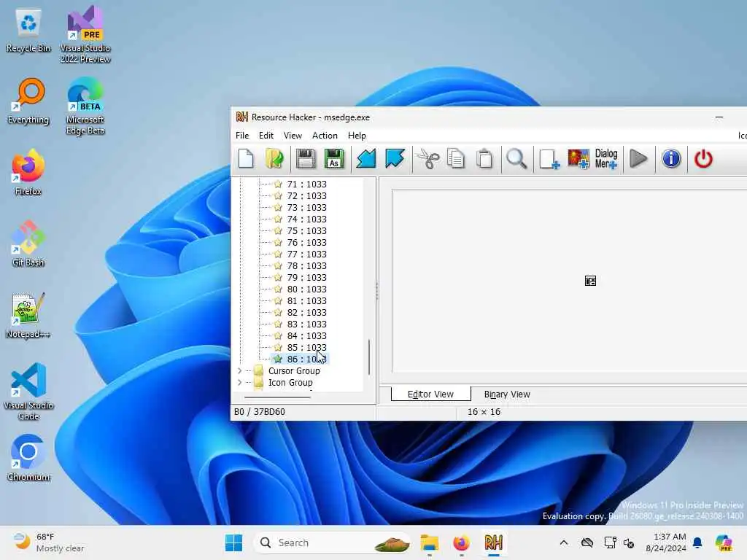
Task: Open the Firefox desktop shortcut
Action: (x=28, y=172)
